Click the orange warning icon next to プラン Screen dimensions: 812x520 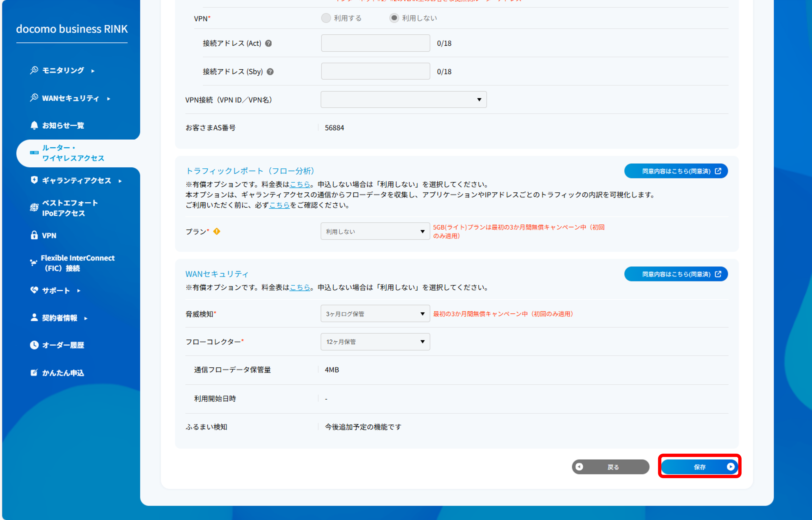(217, 232)
